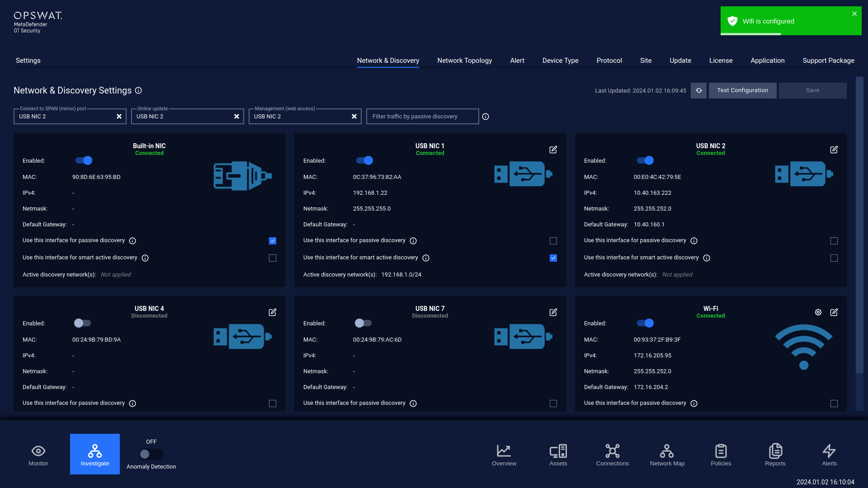Viewport: 868px width, 488px height.
Task: Edit USB NIC 4 settings
Action: tap(273, 312)
